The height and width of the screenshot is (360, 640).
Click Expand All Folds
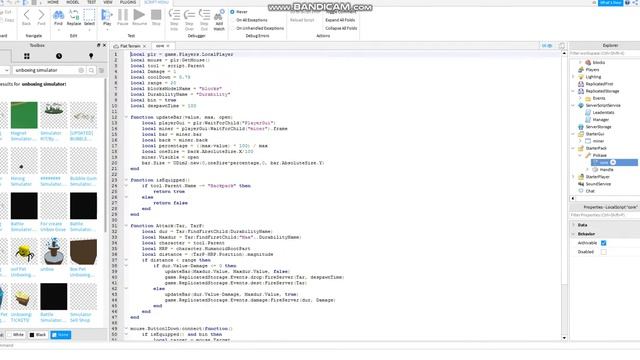340,20
